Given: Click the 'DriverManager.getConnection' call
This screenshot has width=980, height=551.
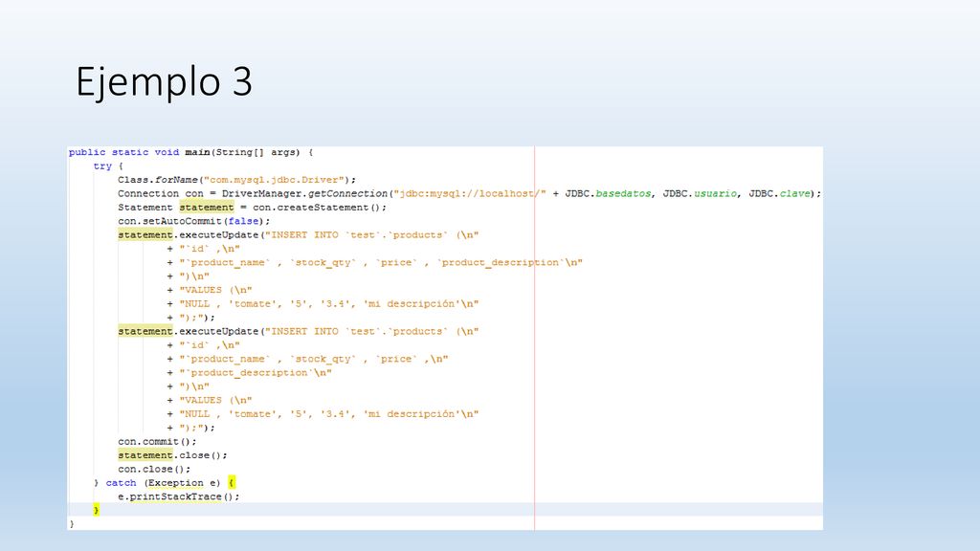Looking at the screenshot, I should (x=304, y=193).
